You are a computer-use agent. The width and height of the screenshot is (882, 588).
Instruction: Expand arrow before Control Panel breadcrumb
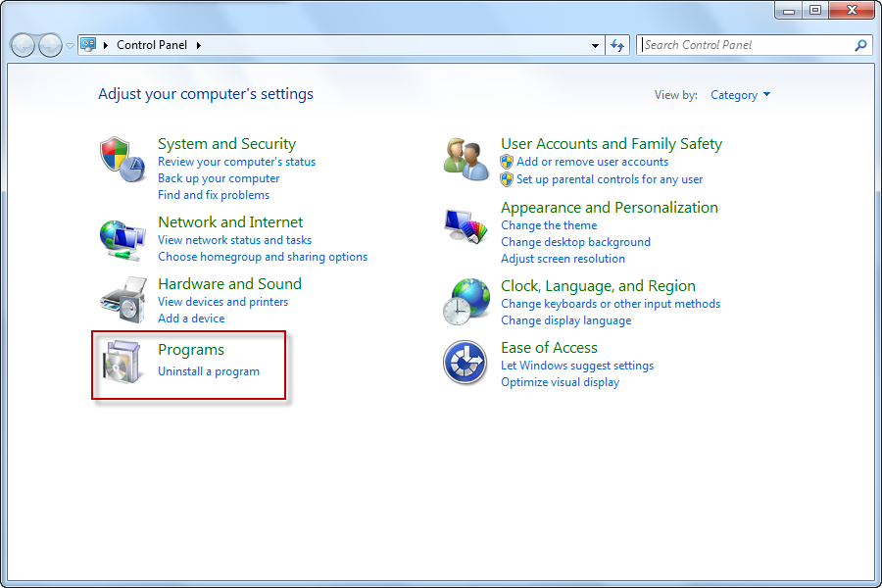click(105, 45)
